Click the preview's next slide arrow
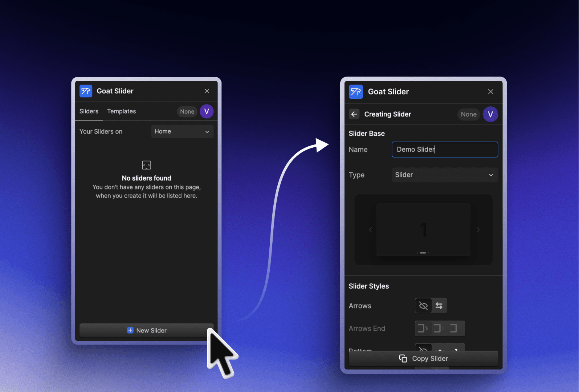 [478, 230]
